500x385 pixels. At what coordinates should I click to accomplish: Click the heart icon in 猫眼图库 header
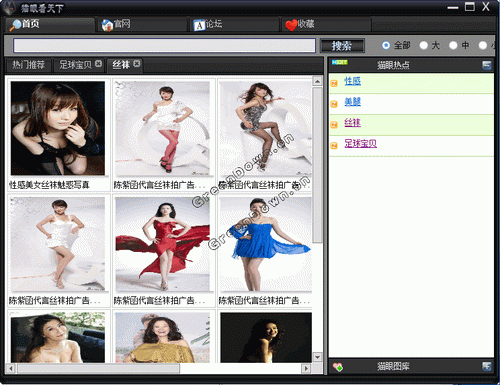(338, 367)
